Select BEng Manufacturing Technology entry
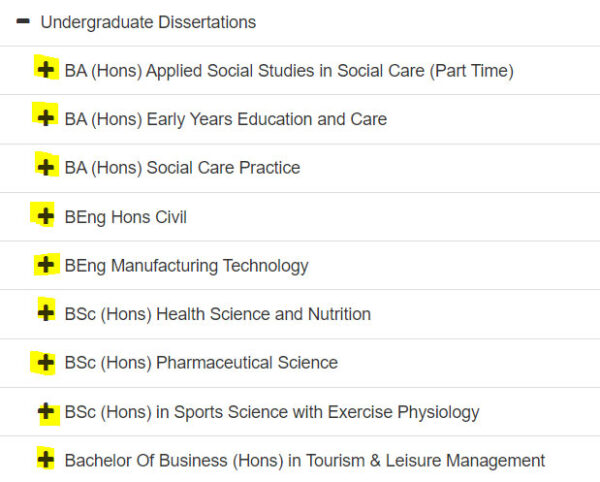Image resolution: width=600 pixels, height=482 pixels. pos(186,266)
